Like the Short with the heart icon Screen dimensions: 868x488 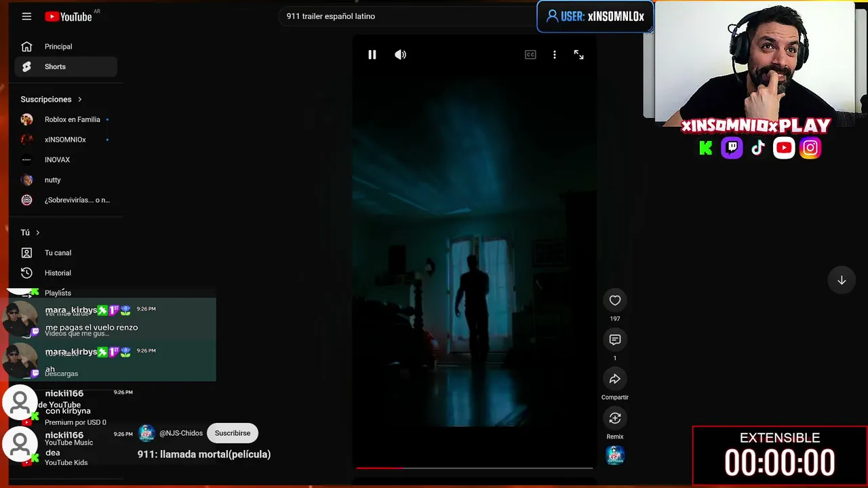click(x=615, y=301)
